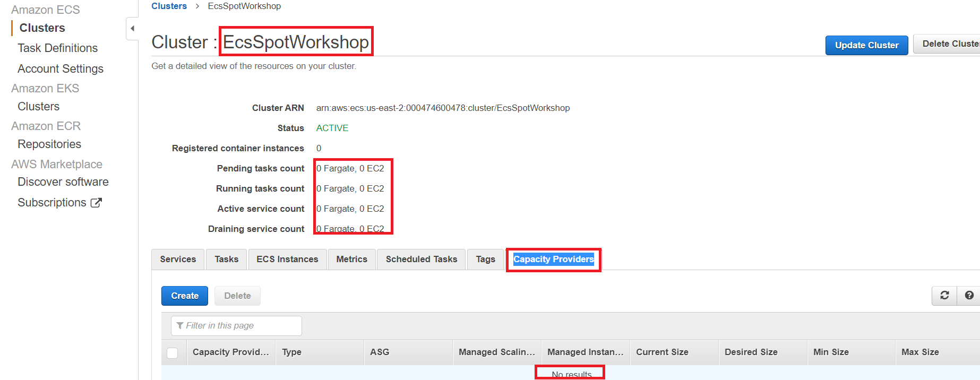This screenshot has width=980, height=380.
Task: Click the Amazon ECS sidebar heading
Action: coord(46,10)
